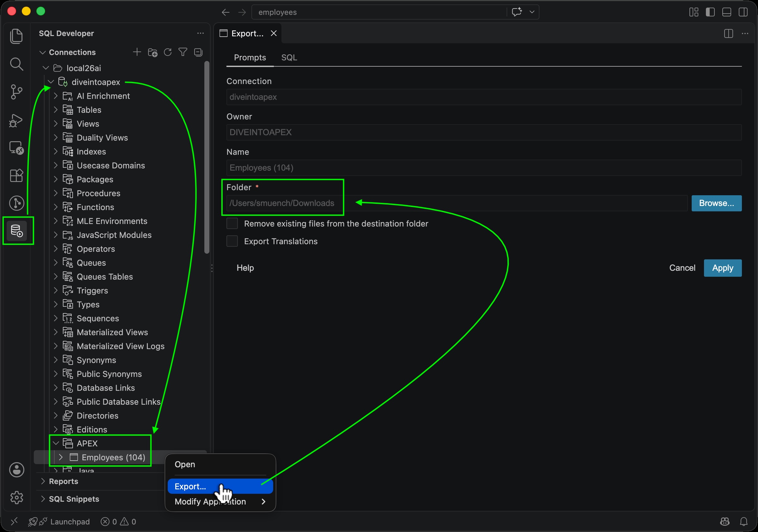
Task: Open the Remote Explorer icon
Action: click(16, 148)
